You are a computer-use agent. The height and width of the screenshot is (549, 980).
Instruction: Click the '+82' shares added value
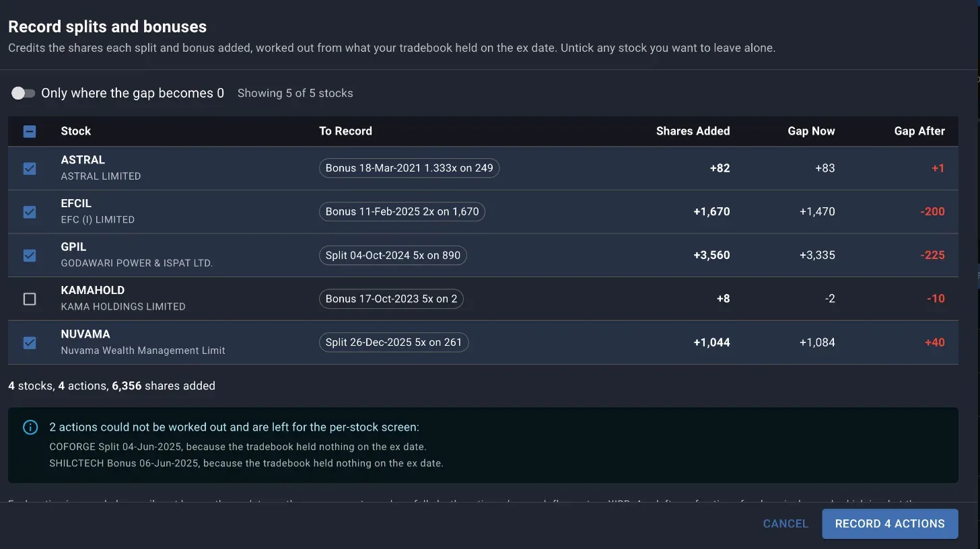[720, 168]
